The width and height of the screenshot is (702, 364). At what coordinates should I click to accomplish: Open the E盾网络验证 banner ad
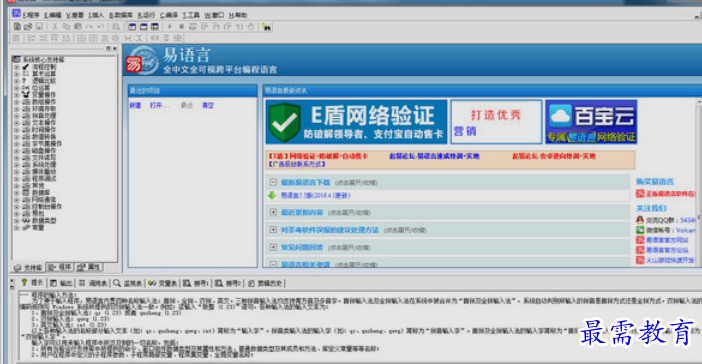(356, 122)
